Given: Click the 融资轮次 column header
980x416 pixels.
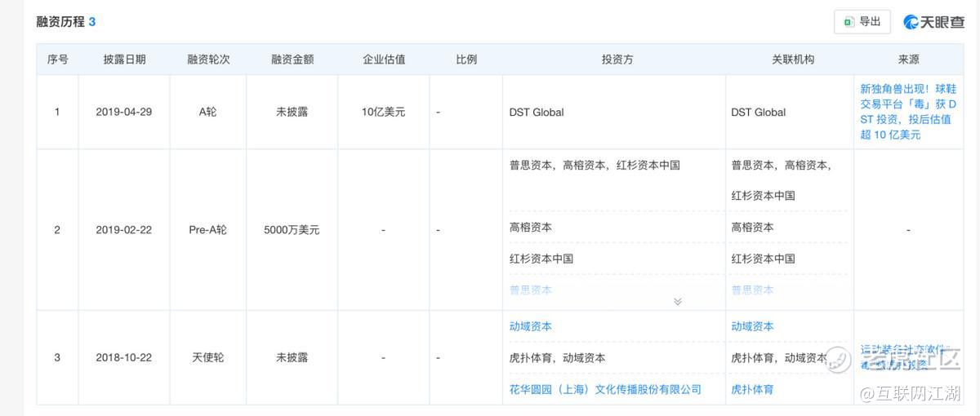Looking at the screenshot, I should pyautogui.click(x=208, y=60).
